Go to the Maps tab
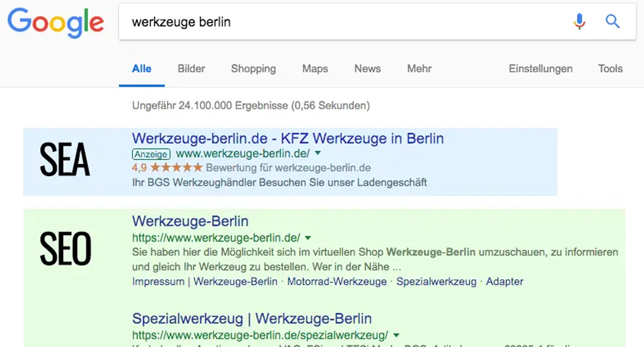 [315, 69]
